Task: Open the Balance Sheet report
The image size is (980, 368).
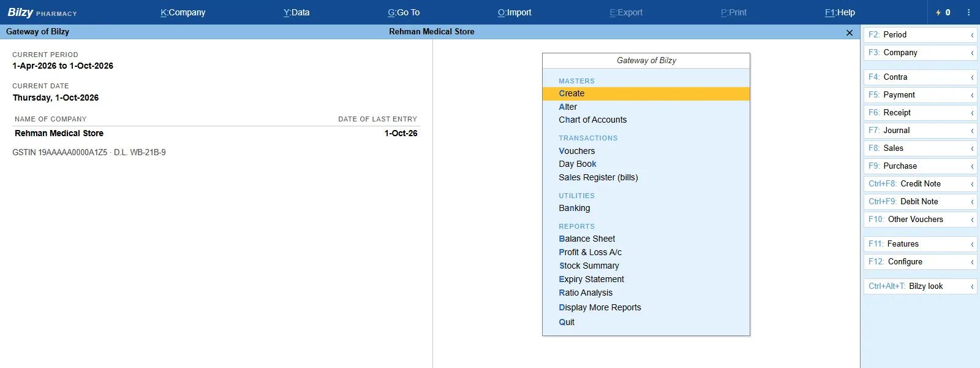Action: (x=646, y=239)
